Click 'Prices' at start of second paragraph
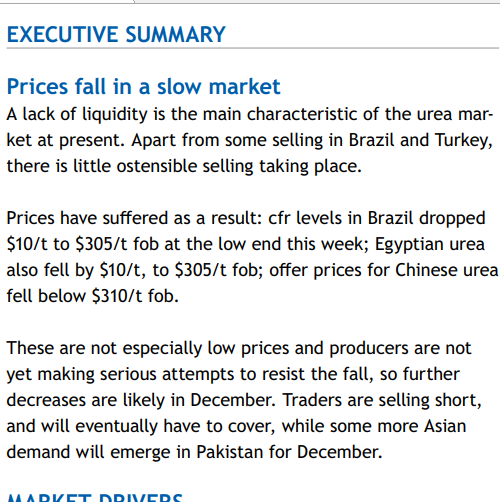The width and height of the screenshot is (500, 502). [30, 218]
